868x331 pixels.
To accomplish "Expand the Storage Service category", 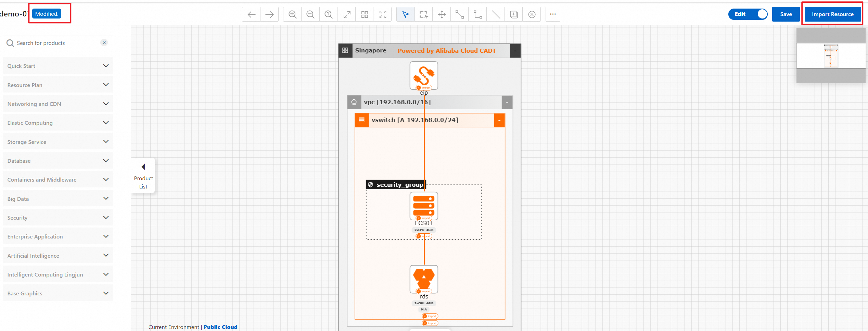I will click(x=58, y=142).
